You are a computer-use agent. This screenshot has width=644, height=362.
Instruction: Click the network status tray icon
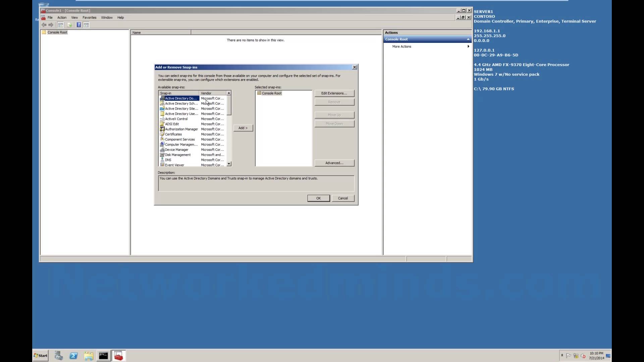click(576, 356)
